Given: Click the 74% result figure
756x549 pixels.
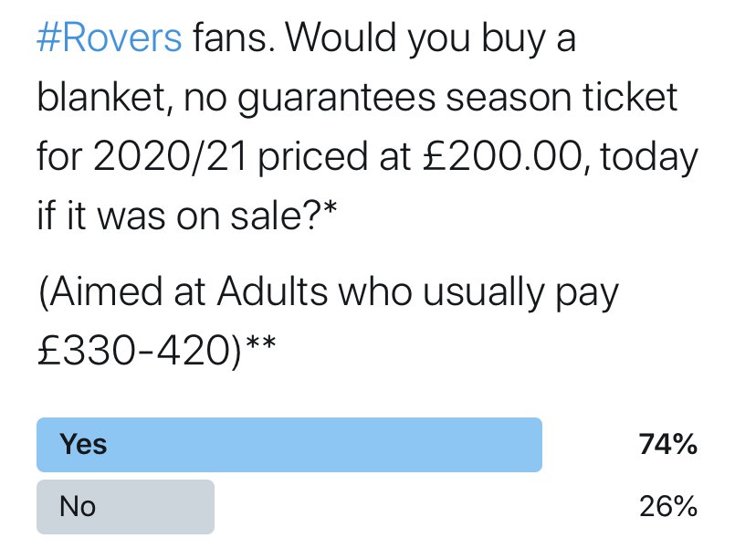Looking at the screenshot, I should pos(668,444).
